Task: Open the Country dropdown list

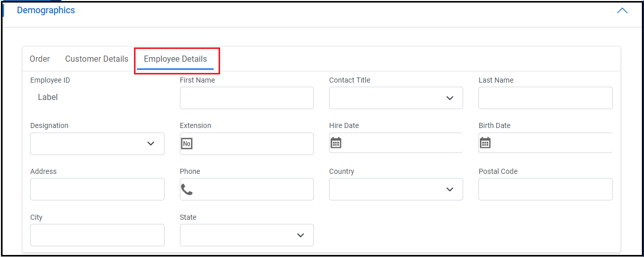Action: [x=396, y=189]
